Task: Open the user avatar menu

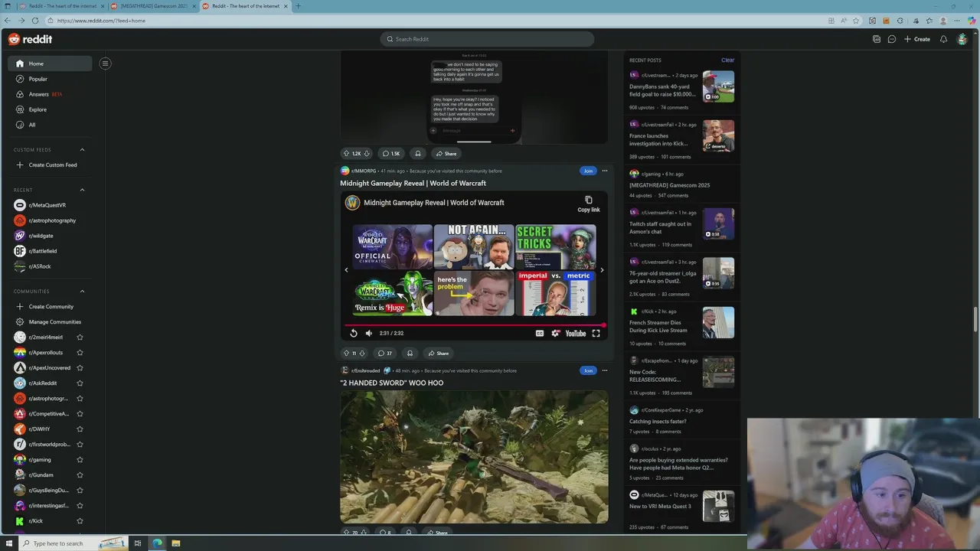Action: click(x=962, y=39)
